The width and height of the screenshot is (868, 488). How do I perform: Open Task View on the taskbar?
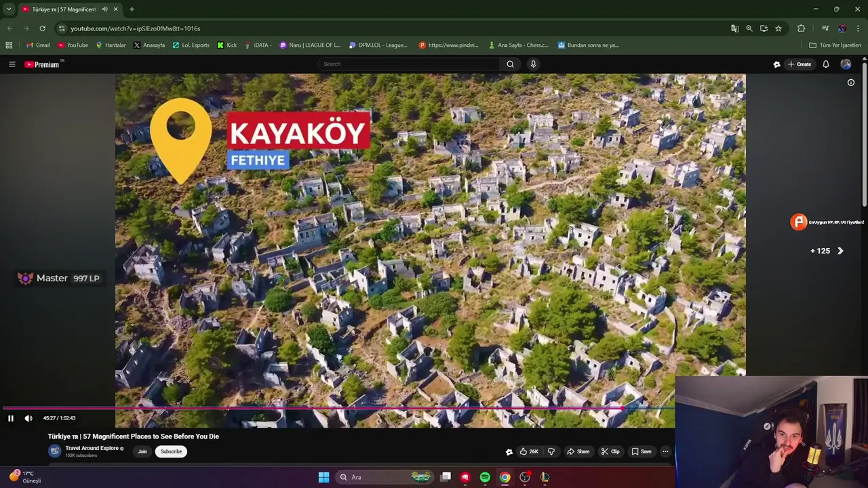pos(446,477)
